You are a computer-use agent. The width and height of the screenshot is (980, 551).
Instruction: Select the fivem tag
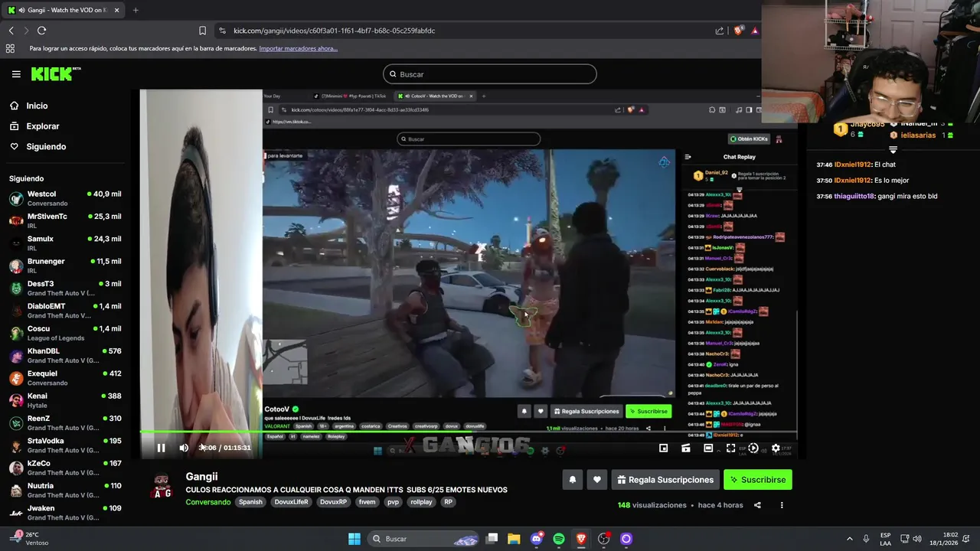(367, 502)
